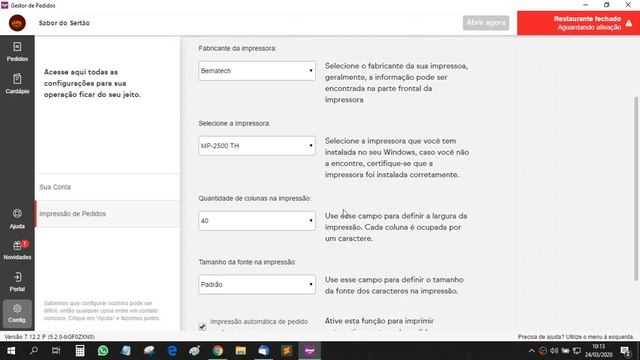This screenshot has height=360, width=640.
Task: Open the Pedidos section in sidebar
Action: click(17, 52)
